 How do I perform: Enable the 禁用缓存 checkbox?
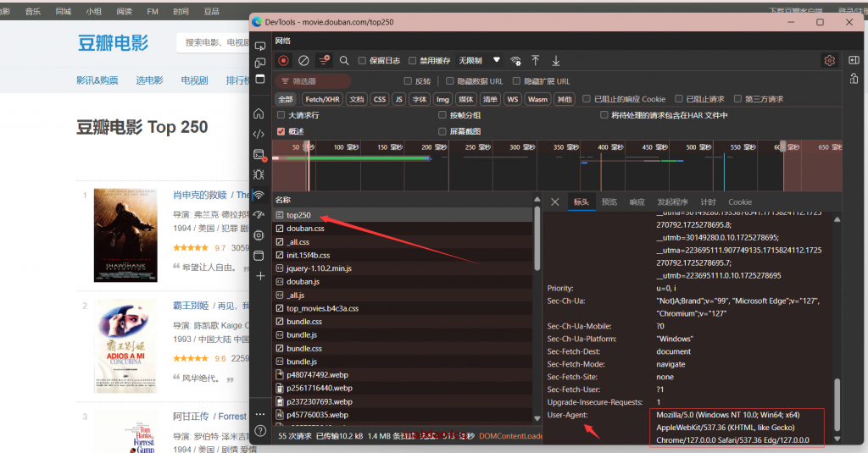pyautogui.click(x=413, y=61)
